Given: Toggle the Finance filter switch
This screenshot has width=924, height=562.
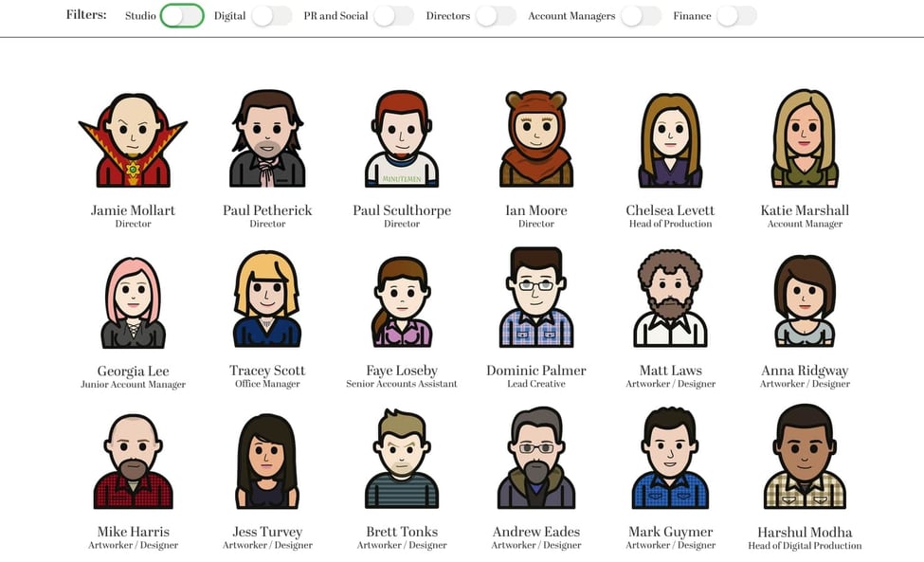Looking at the screenshot, I should [x=737, y=16].
